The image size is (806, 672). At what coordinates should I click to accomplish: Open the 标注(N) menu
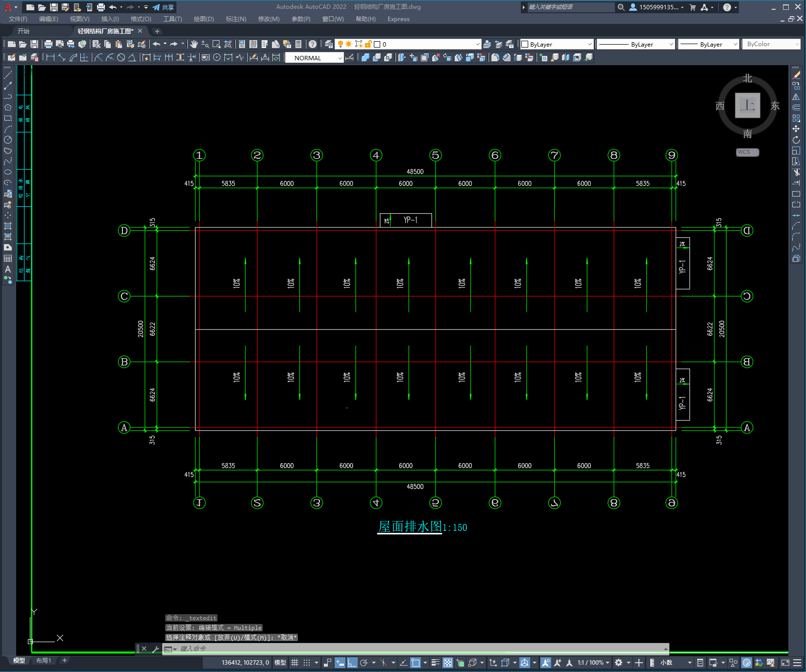pyautogui.click(x=236, y=19)
